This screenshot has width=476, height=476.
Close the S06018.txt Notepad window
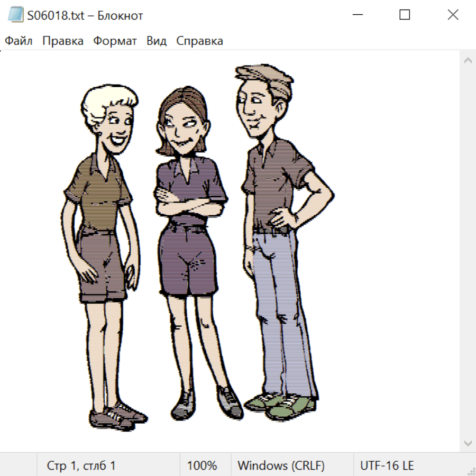(453, 15)
